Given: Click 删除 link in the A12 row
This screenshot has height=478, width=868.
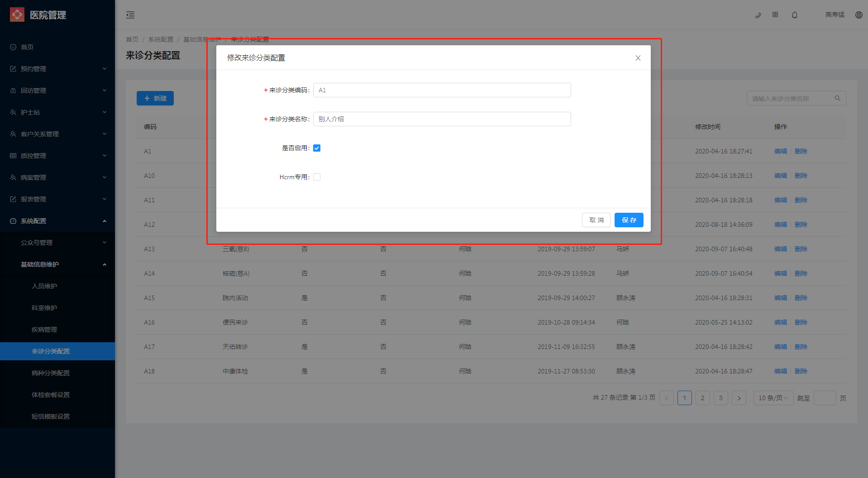Looking at the screenshot, I should 801,225.
